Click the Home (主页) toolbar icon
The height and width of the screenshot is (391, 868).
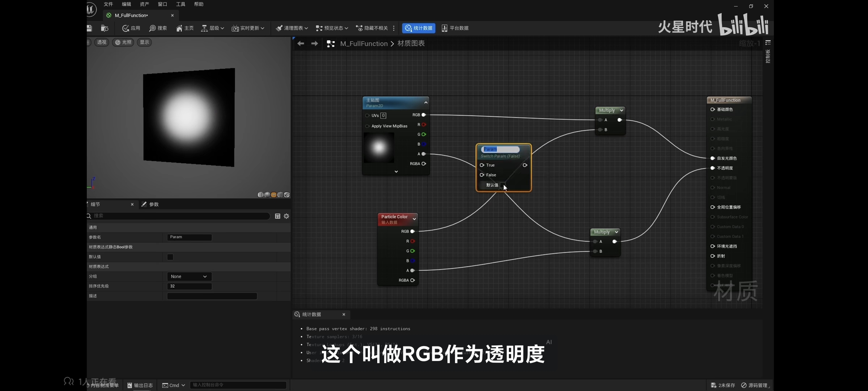pos(179,28)
